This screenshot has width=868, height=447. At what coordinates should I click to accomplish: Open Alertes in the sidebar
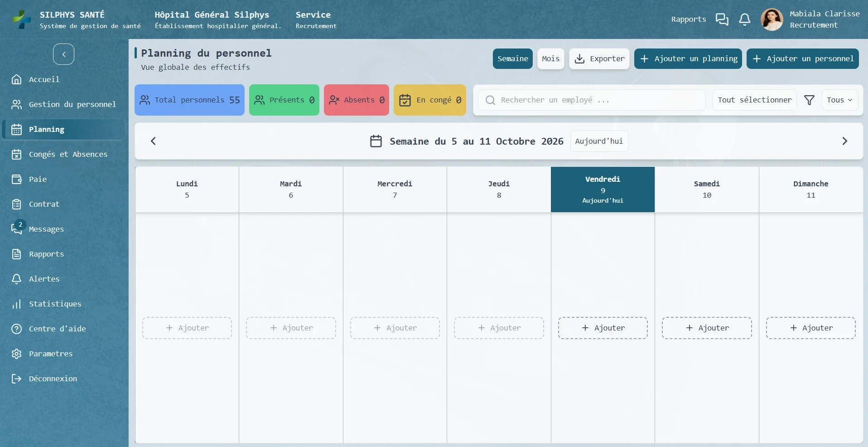pos(63,279)
